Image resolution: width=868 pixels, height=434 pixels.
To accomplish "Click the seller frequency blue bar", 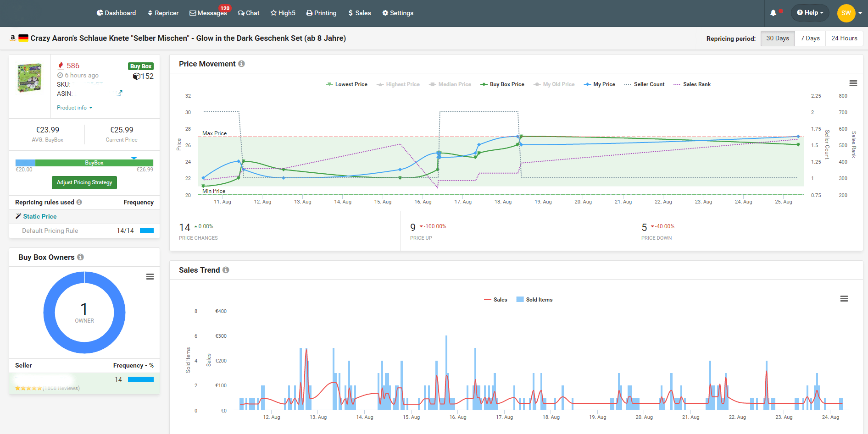I will point(141,379).
